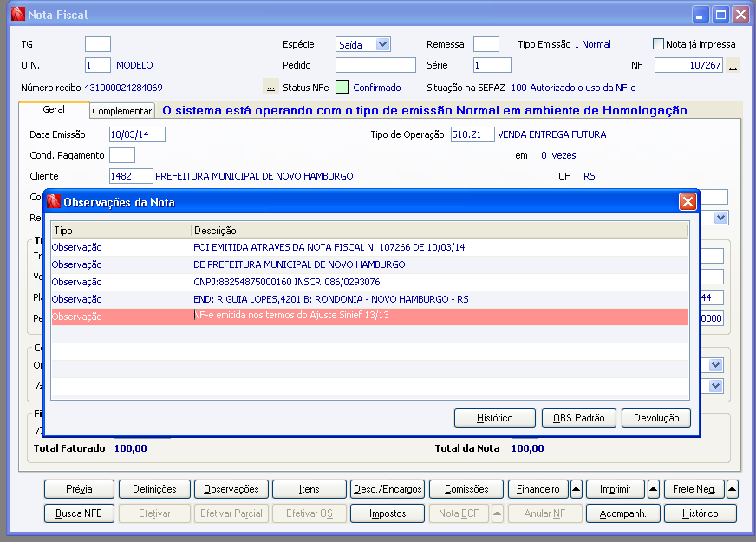
Task: Expand the arrow next to Nota ECF button
Action: click(x=497, y=513)
